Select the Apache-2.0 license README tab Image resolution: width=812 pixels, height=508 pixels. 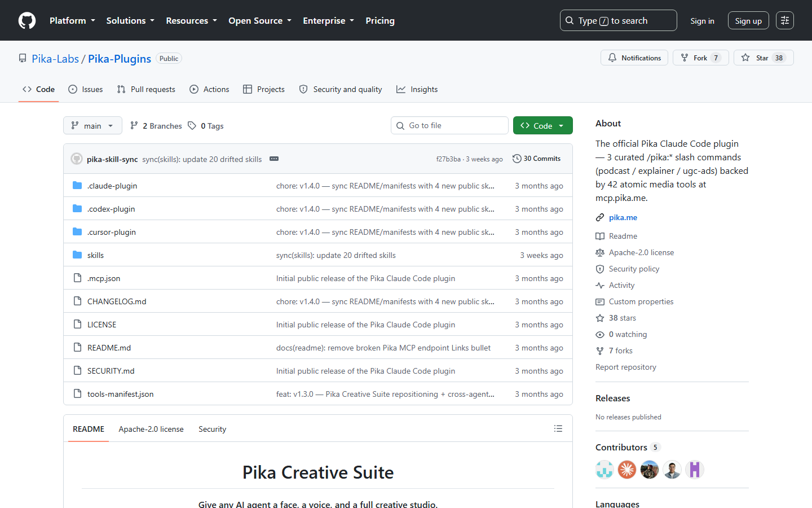pos(151,429)
